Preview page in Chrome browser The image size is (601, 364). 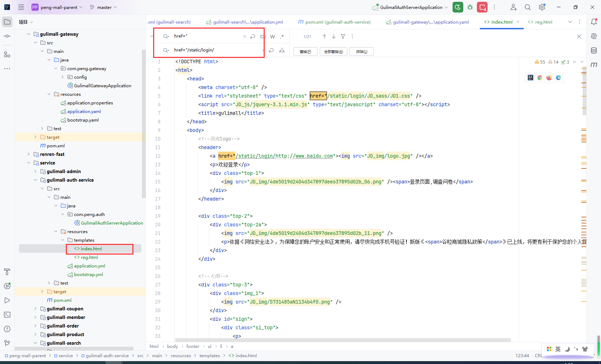[x=540, y=78]
